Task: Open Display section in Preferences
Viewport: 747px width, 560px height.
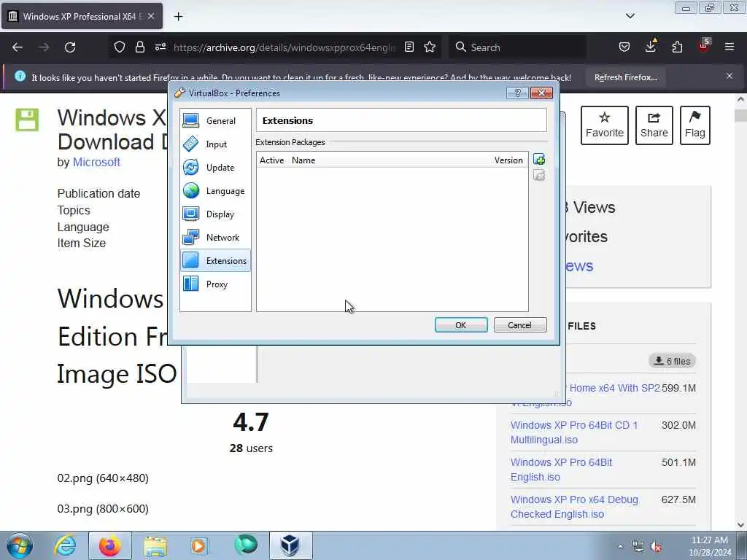Action: point(215,214)
